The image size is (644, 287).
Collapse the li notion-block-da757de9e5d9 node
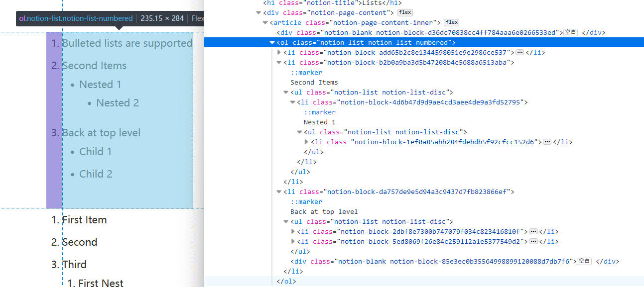(279, 192)
